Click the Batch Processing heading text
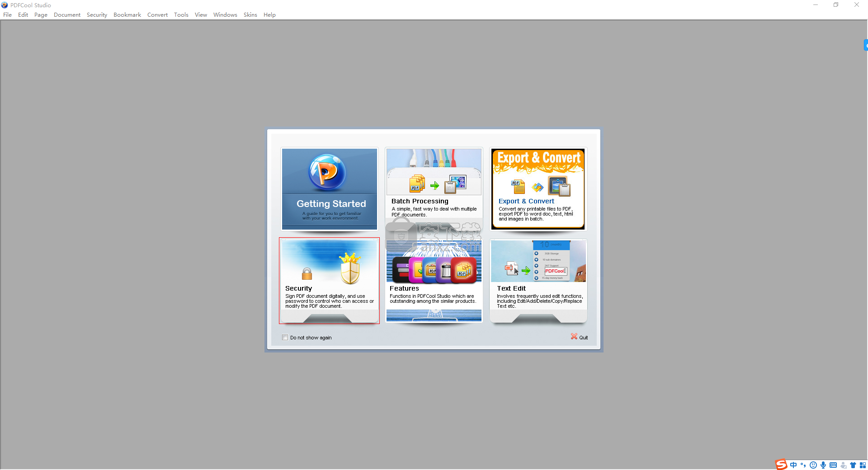The height and width of the screenshot is (470, 868). (x=420, y=201)
